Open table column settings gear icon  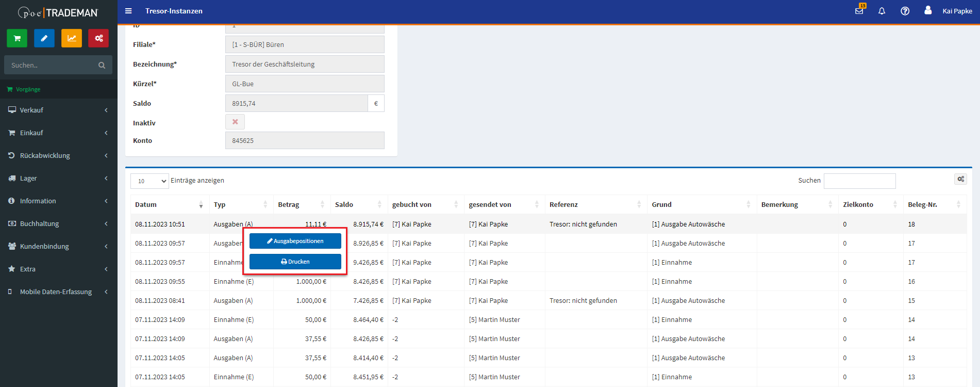click(960, 179)
